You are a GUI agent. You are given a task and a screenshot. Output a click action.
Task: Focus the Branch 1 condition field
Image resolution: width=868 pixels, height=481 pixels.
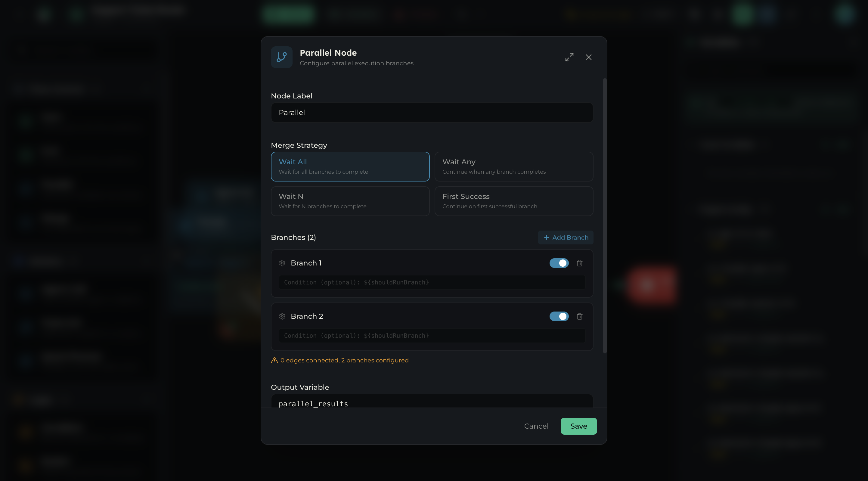[432, 282]
